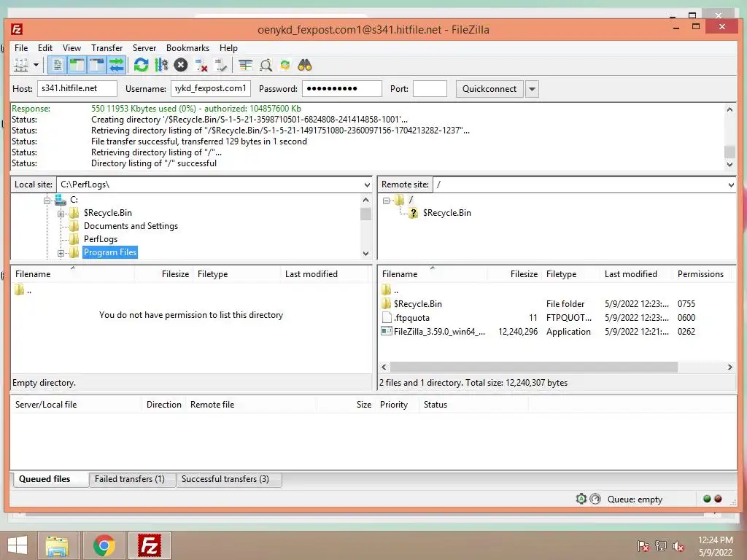747x560 pixels.
Task: Open parent directory in local list
Action: [x=23, y=289]
